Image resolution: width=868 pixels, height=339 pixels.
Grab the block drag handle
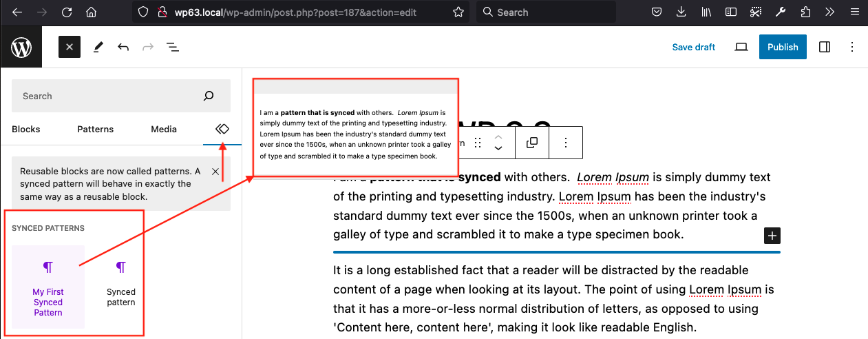click(x=478, y=143)
